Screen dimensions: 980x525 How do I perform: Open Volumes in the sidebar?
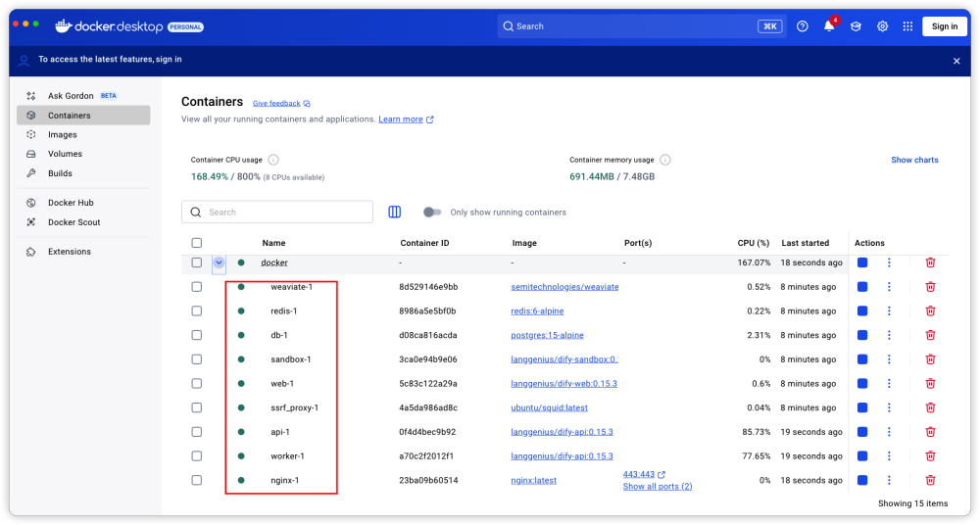tap(65, 154)
